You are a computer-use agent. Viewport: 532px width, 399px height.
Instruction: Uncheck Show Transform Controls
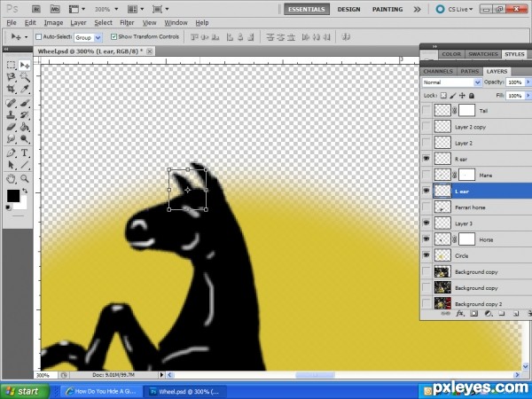[114, 36]
